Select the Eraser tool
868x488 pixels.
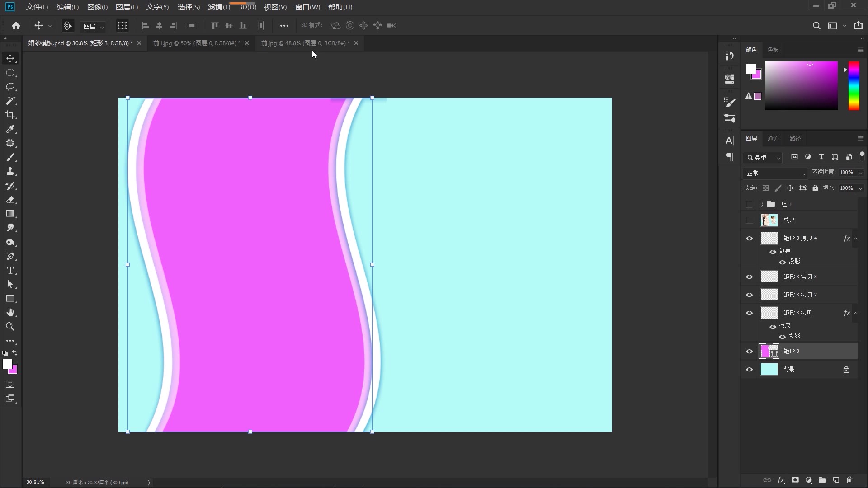pyautogui.click(x=10, y=200)
